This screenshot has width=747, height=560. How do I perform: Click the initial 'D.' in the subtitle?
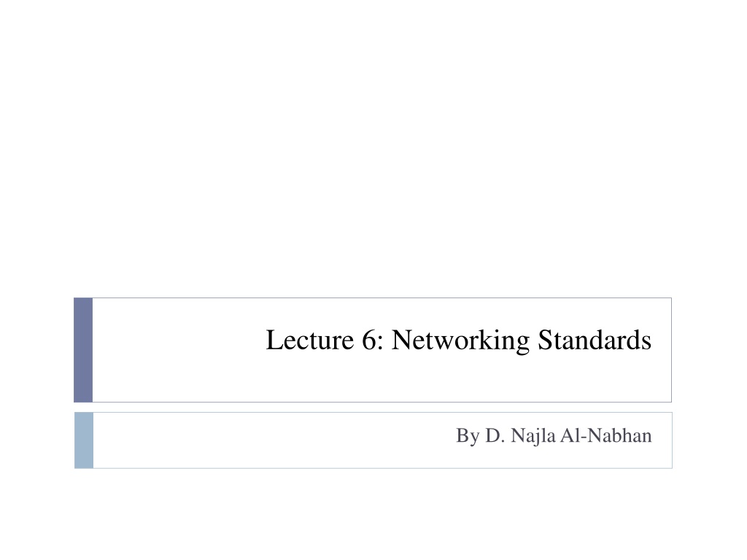click(495, 436)
